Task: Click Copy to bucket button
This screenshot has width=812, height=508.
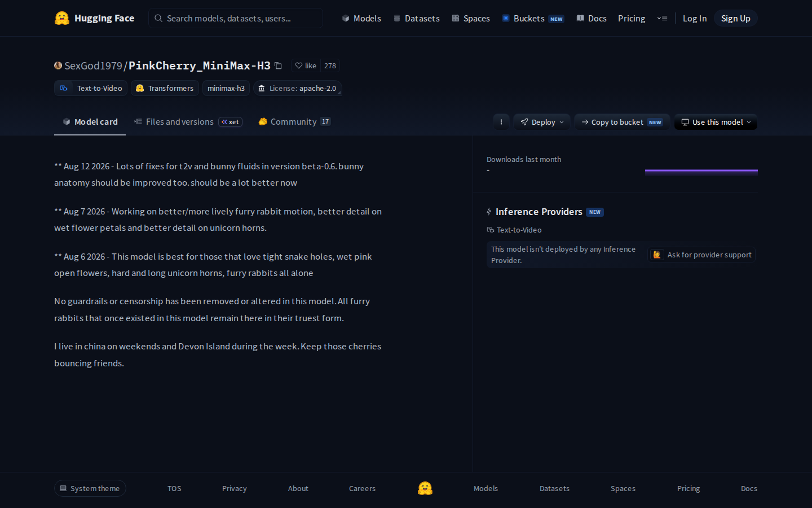Action: point(622,122)
